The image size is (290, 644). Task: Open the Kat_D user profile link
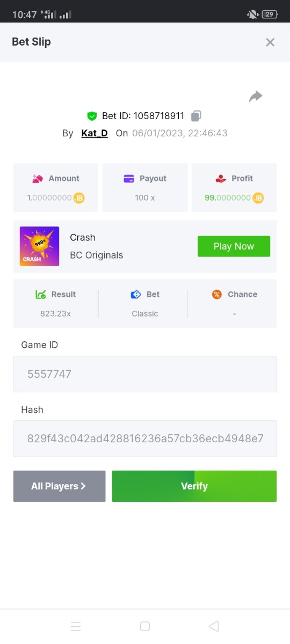95,133
